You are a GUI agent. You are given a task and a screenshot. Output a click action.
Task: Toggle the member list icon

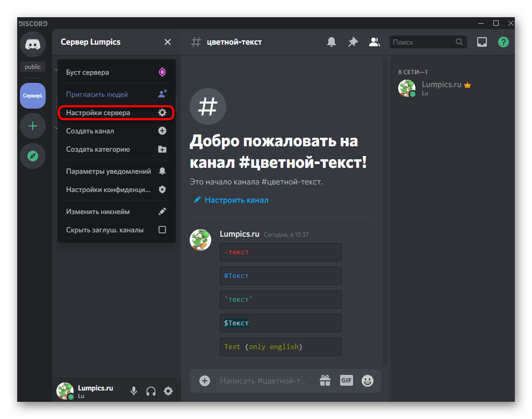pyautogui.click(x=374, y=42)
